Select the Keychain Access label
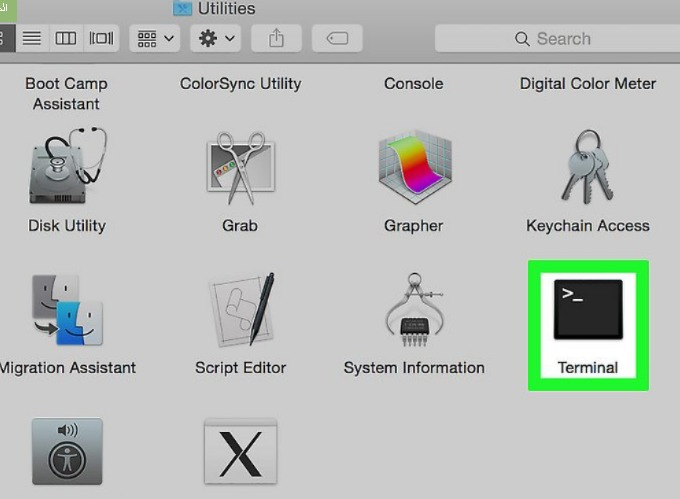The image size is (680, 499). point(588,226)
